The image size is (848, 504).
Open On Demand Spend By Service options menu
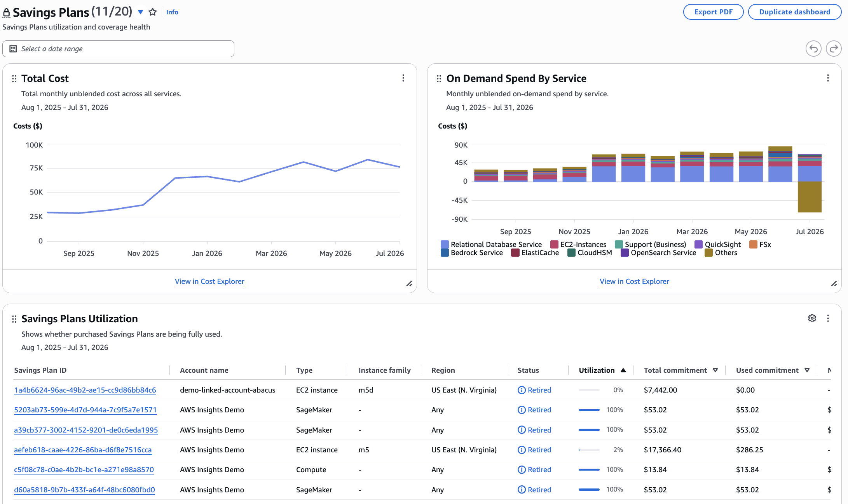click(828, 78)
